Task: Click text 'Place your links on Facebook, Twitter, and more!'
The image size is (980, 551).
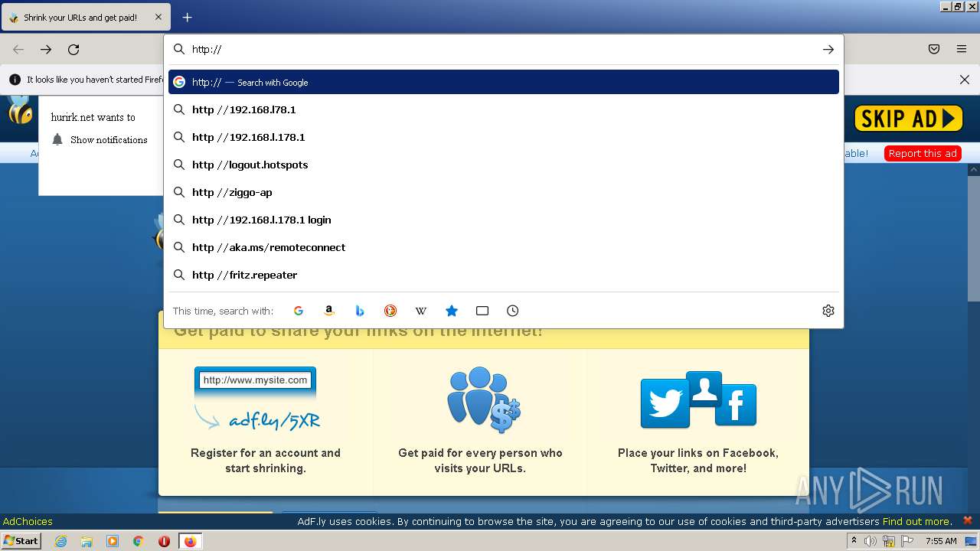Action: pos(698,461)
